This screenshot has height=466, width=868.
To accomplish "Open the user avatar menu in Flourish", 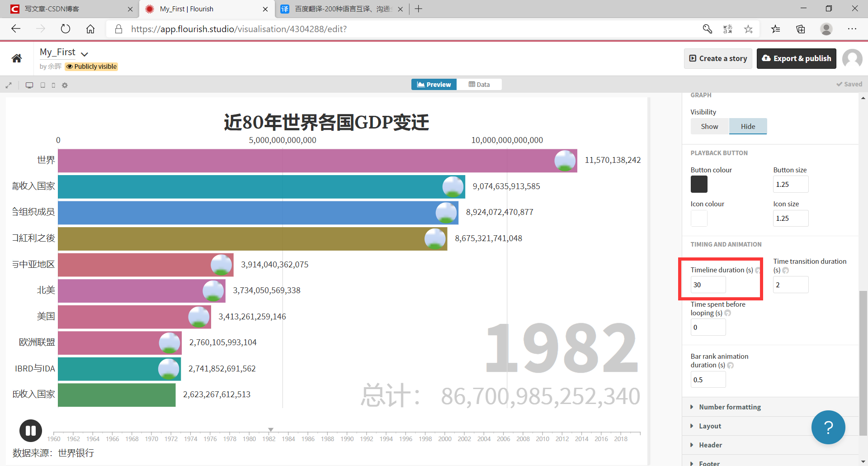I will click(x=852, y=59).
